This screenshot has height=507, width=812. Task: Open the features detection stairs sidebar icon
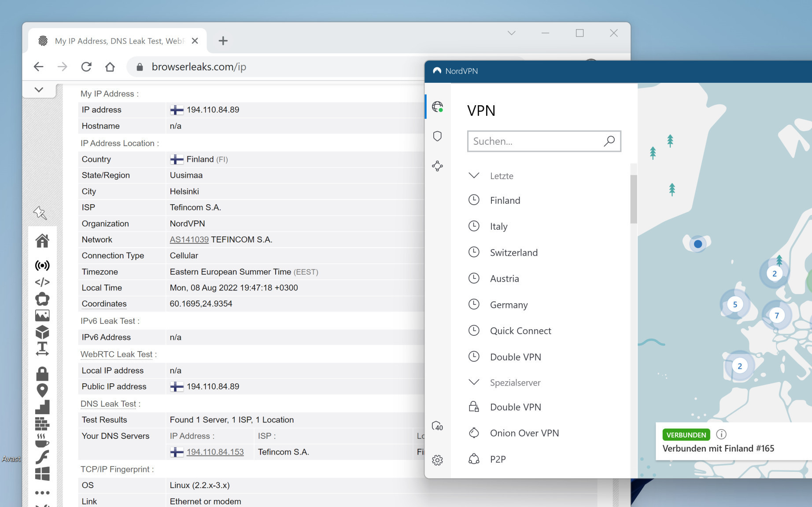pos(42,407)
